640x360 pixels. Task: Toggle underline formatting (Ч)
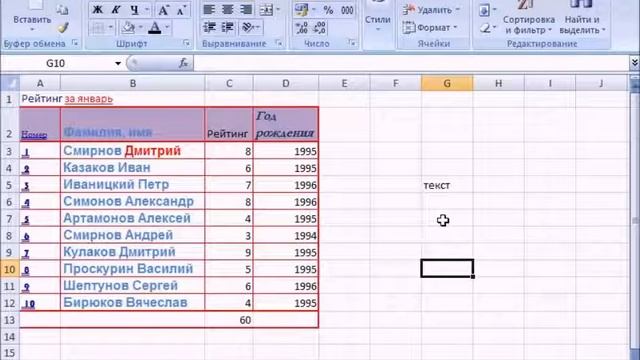(134, 10)
